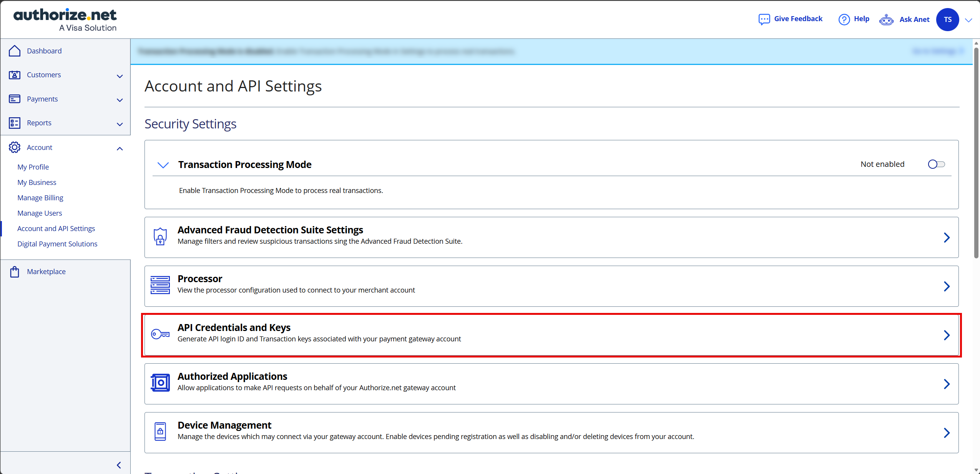Go to Dashboard in the sidebar
The image size is (980, 474).
(x=44, y=51)
